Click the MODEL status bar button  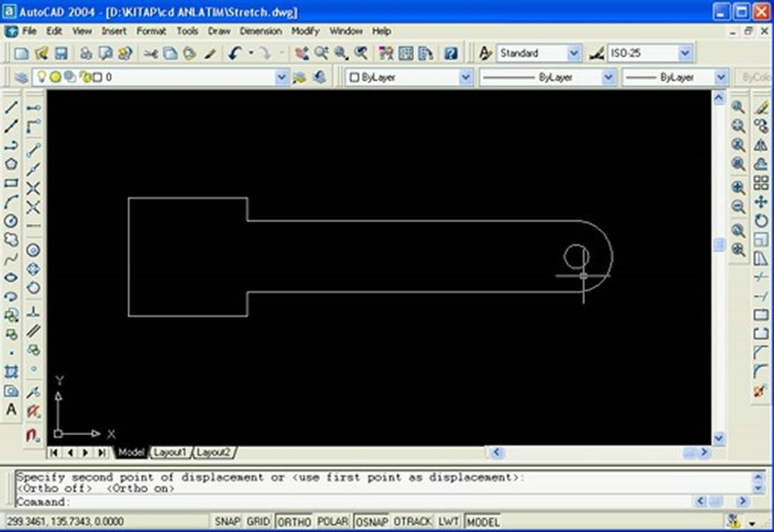coord(483,522)
